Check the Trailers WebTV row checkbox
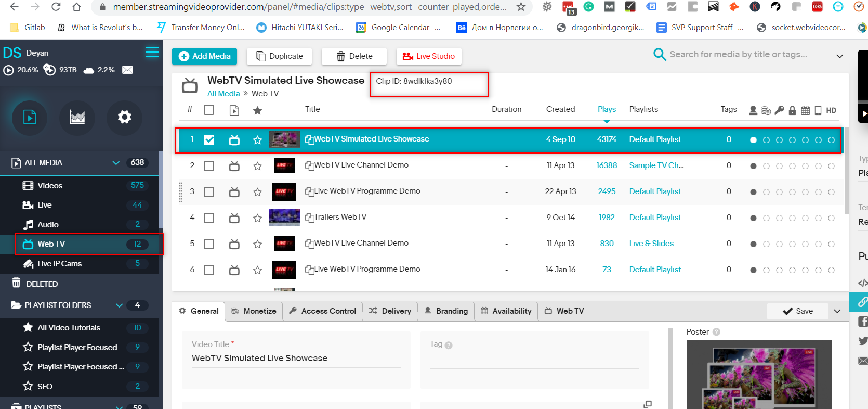 (x=209, y=218)
